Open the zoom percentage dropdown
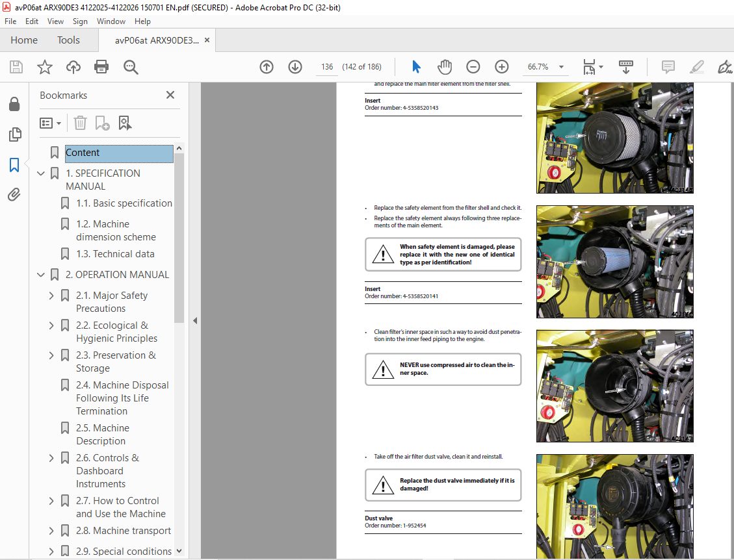734x560 pixels. 561,67
